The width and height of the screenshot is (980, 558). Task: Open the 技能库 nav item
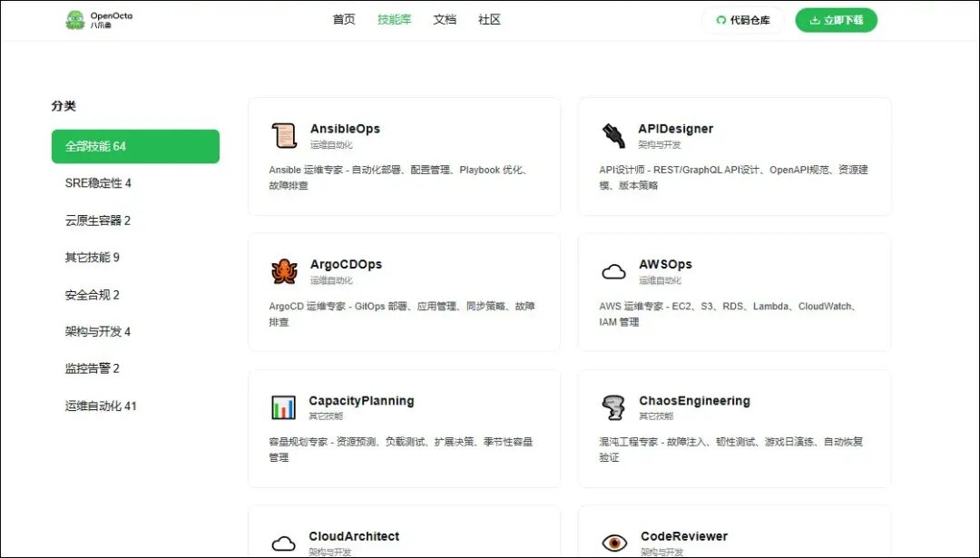click(x=395, y=19)
